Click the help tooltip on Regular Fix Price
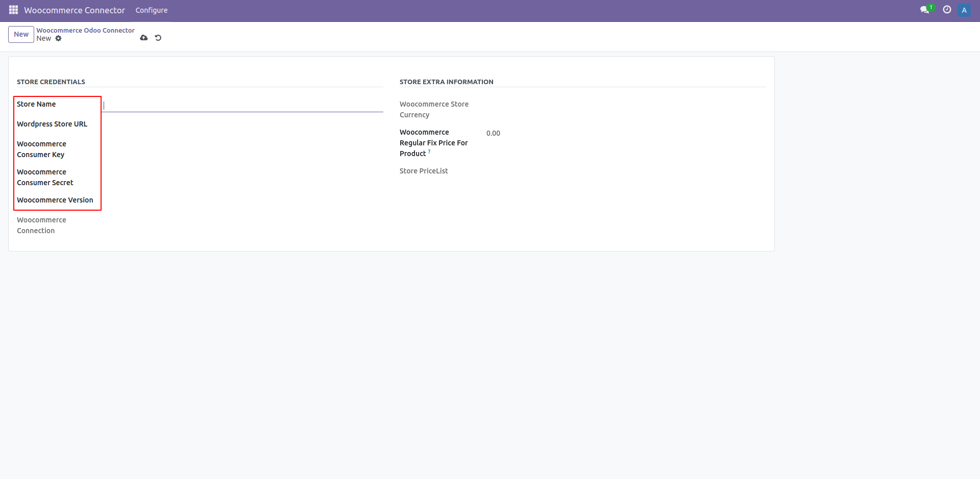980x479 pixels. (x=429, y=152)
